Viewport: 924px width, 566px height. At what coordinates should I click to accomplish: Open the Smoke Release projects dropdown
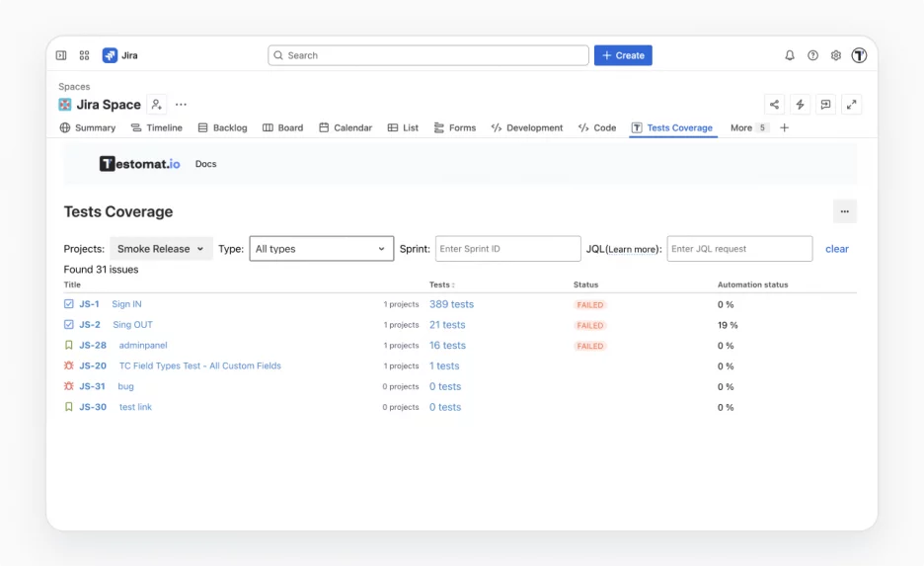(x=161, y=249)
